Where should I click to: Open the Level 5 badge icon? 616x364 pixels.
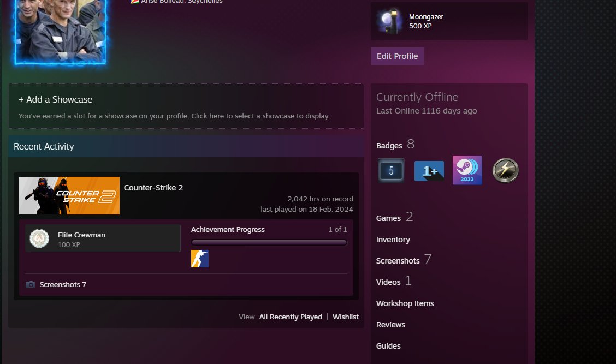(x=391, y=170)
